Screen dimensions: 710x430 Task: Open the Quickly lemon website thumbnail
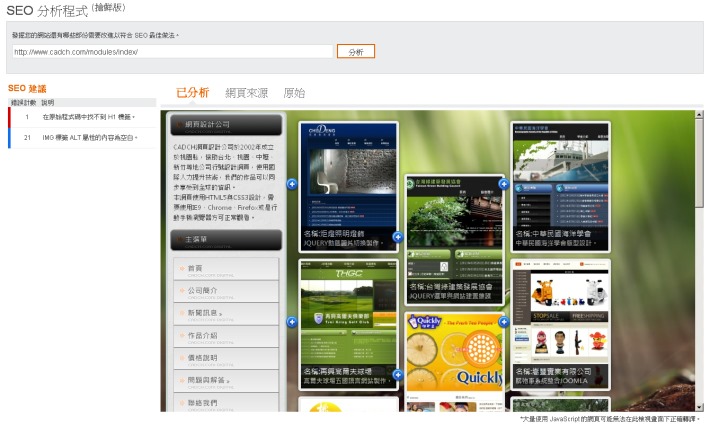point(453,350)
